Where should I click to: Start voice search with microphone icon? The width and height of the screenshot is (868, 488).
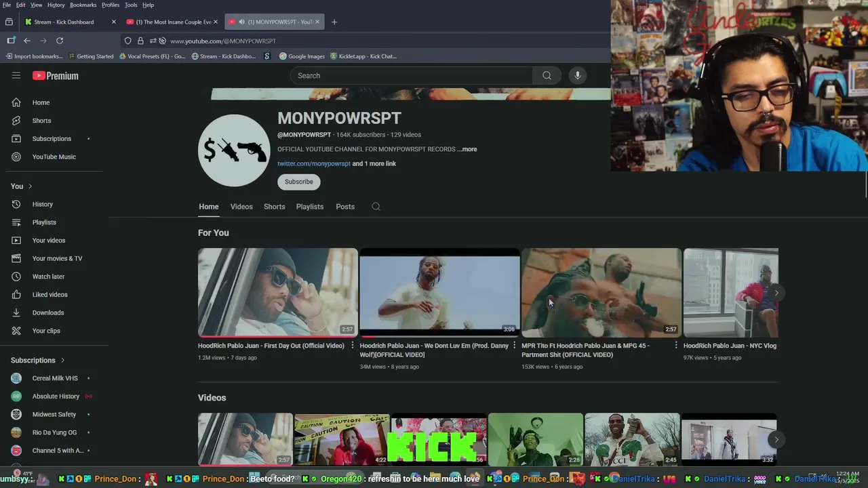(577, 75)
